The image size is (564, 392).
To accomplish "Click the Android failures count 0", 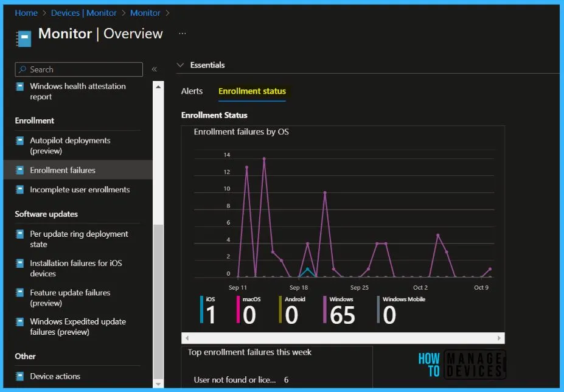I will pos(291,315).
